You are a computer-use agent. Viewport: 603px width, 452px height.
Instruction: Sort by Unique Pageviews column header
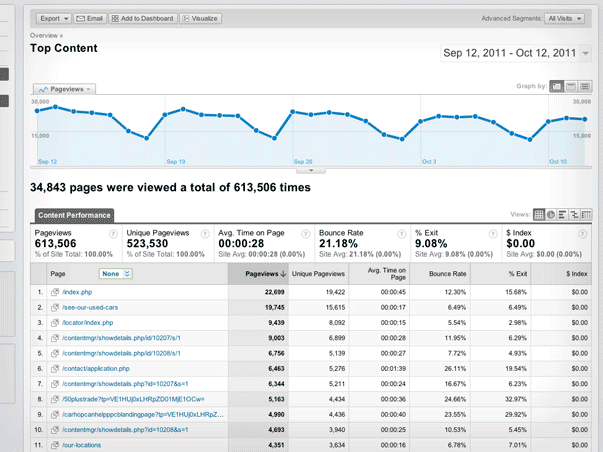pos(318,274)
